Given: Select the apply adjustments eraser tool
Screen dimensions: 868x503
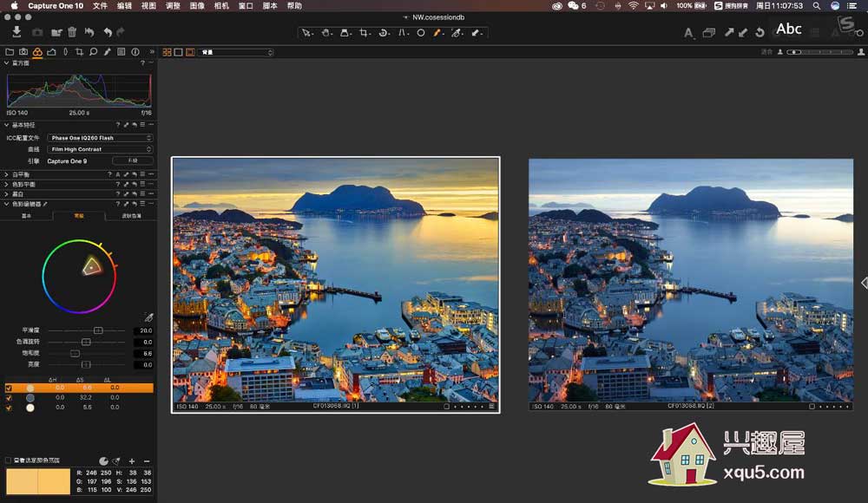Looking at the screenshot, I should pyautogui.click(x=476, y=33).
